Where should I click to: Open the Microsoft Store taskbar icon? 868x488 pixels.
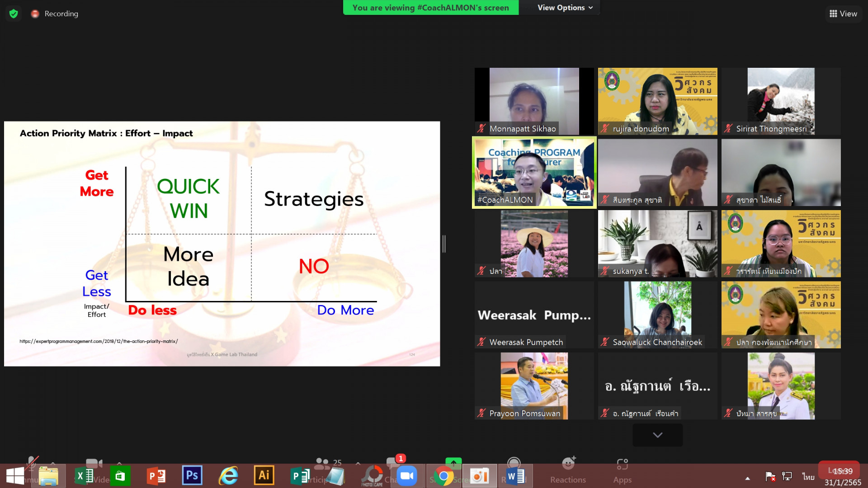120,476
